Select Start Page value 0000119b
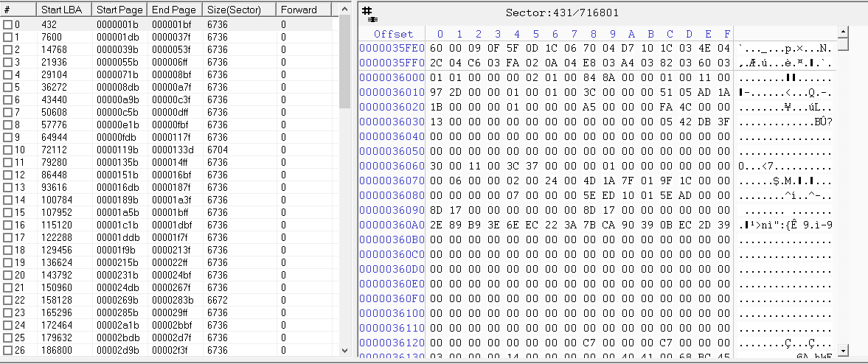 tap(117, 150)
